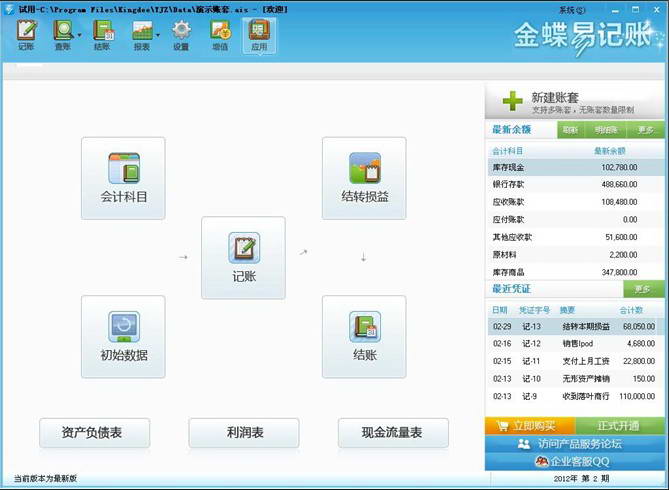
Task: Select voucher 记-12 销售Ipod
Action: click(576, 344)
